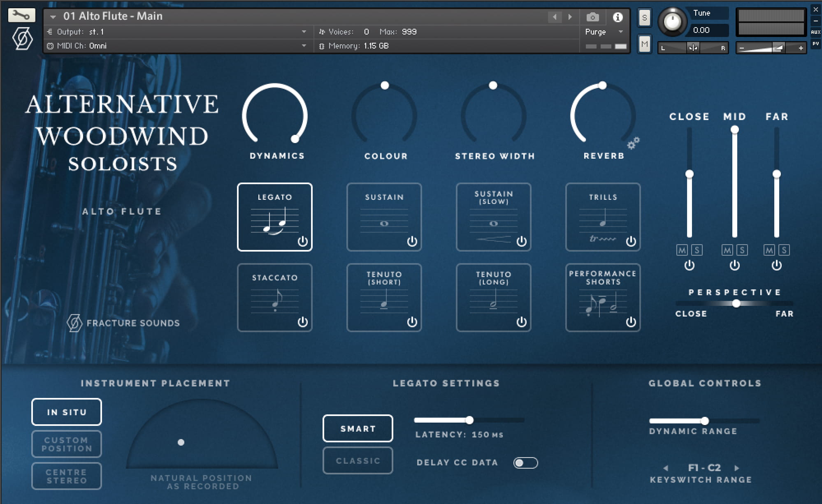Open the wrench instrument edit icon
Image resolution: width=822 pixels, height=504 pixels.
[21, 16]
